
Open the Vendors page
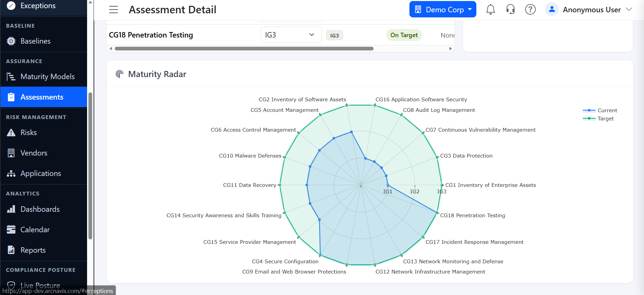point(43,153)
